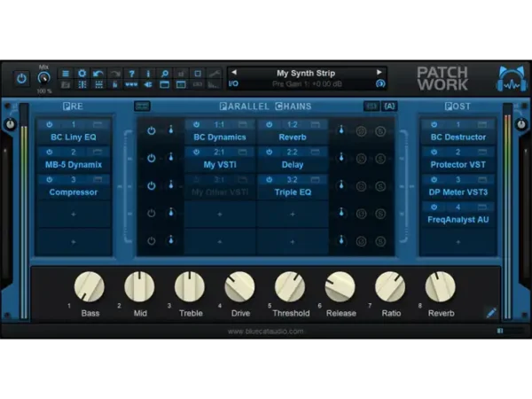Image resolution: width=532 pixels, height=399 pixels.
Task: Solo parallel chain 1 with S button
Action: pyautogui.click(x=380, y=131)
